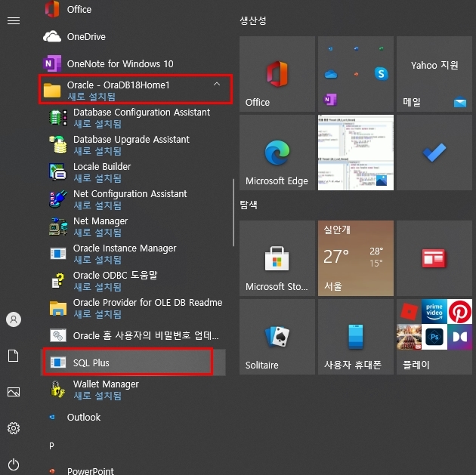
Task: Open Wallet Manager
Action: click(133, 390)
